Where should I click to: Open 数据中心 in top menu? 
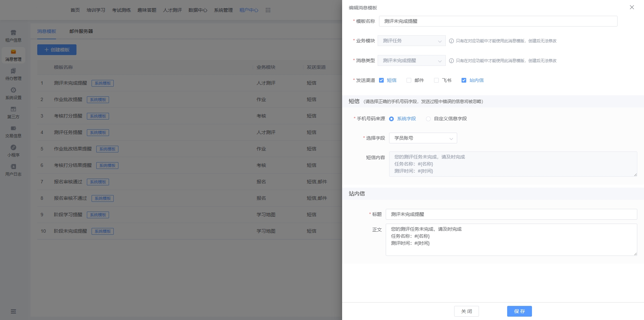tap(198, 10)
